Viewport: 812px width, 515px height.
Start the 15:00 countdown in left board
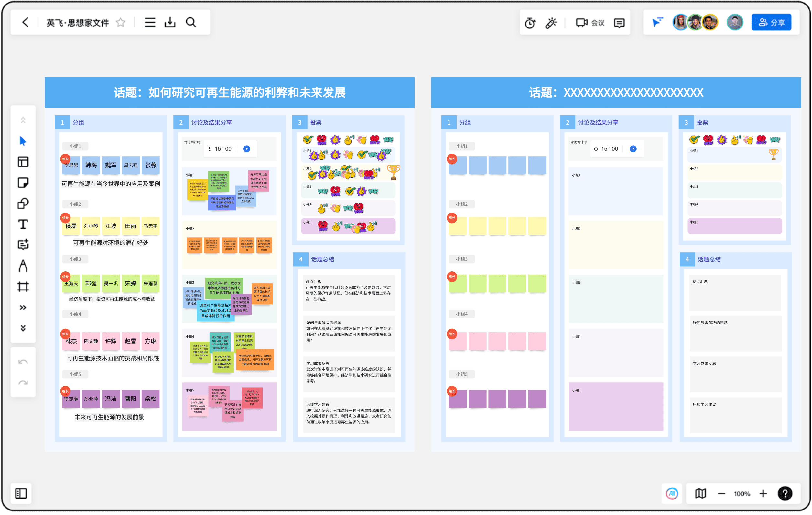pos(247,149)
